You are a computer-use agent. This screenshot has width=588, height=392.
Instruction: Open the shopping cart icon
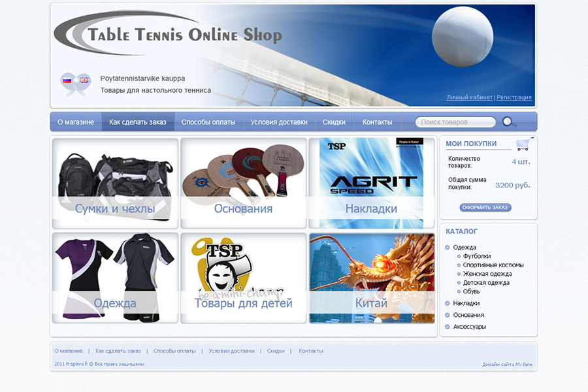(522, 144)
